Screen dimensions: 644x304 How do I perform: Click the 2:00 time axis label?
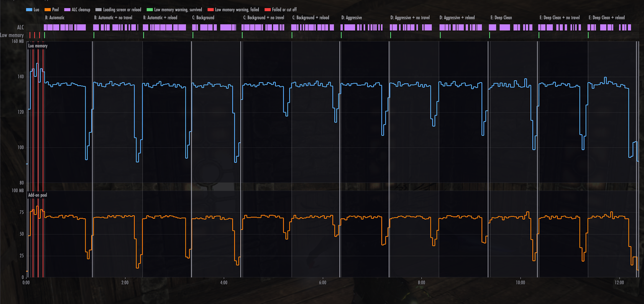[x=125, y=283]
